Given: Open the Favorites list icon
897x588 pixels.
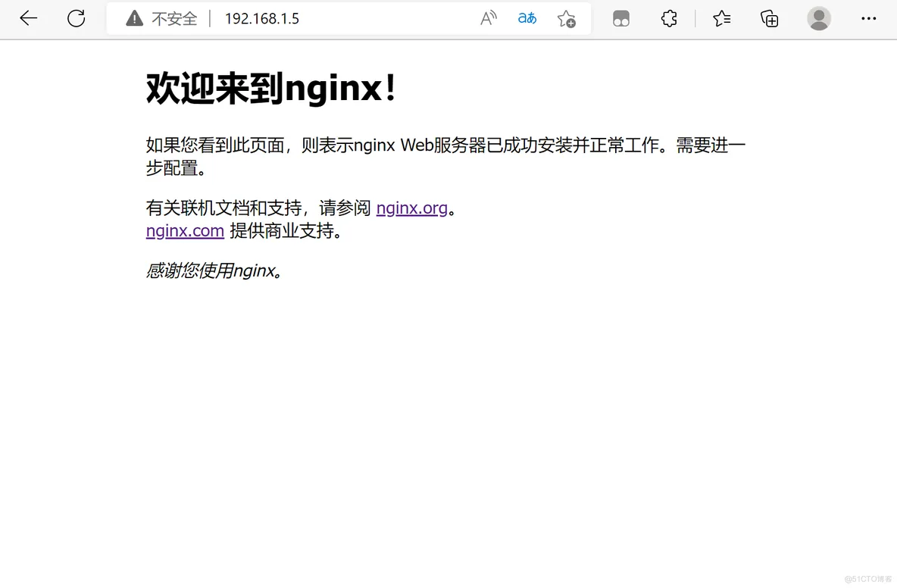Looking at the screenshot, I should point(721,18).
